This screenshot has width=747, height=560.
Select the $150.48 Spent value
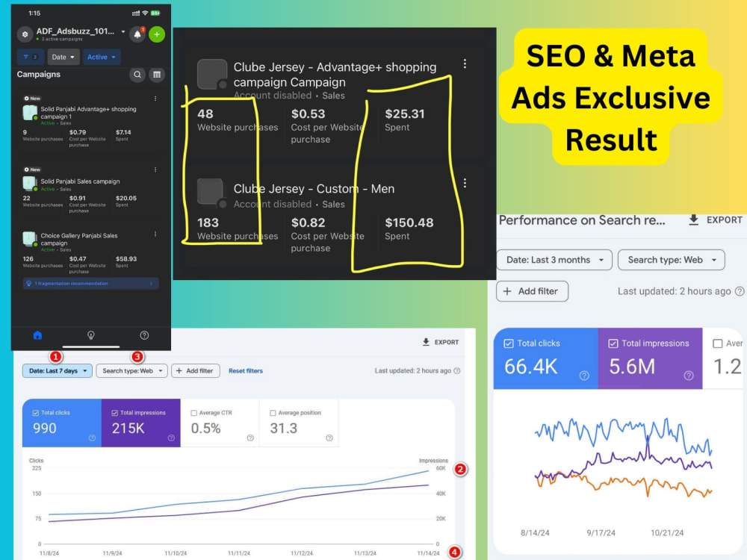coord(409,223)
